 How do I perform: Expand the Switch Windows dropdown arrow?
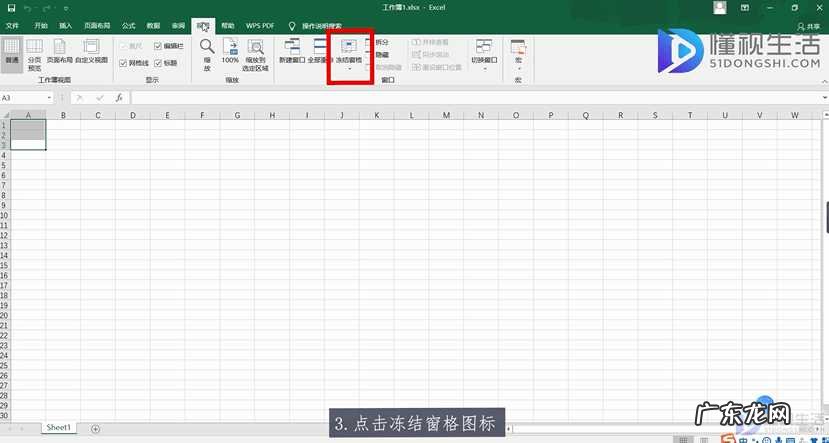(484, 69)
